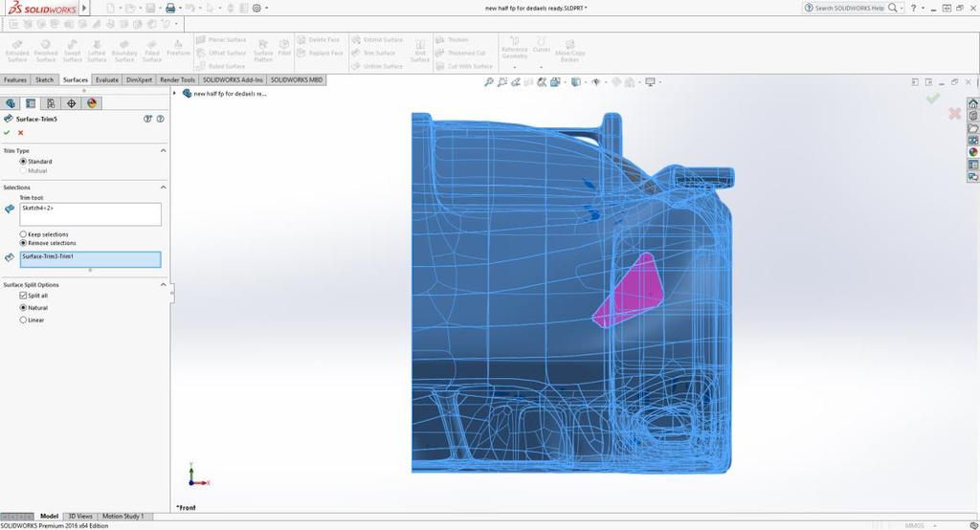Open the Design Library task pane icon
Screen dimensions: 980x530
pos(973,116)
